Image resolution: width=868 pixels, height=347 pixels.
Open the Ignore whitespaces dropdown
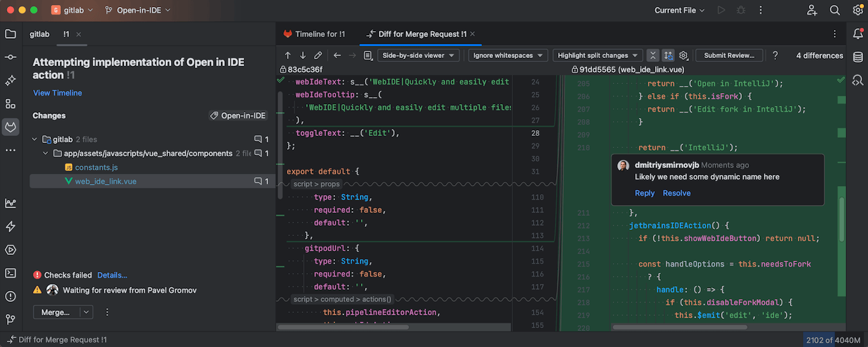[x=507, y=56]
